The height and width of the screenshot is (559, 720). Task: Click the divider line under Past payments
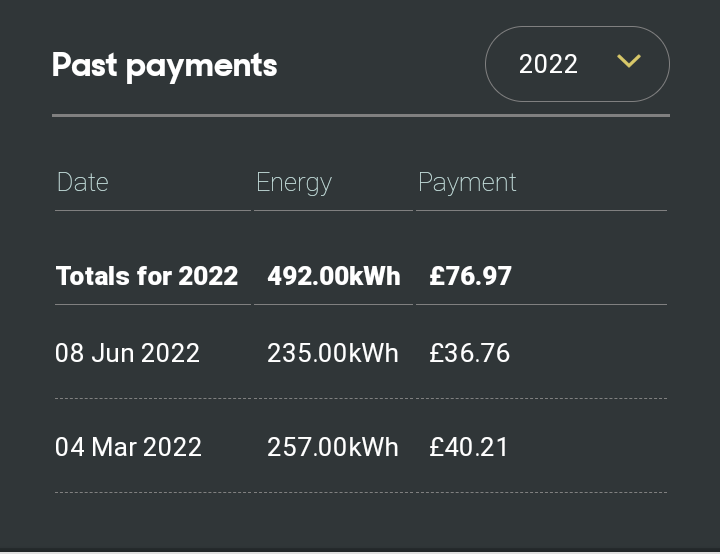click(361, 115)
